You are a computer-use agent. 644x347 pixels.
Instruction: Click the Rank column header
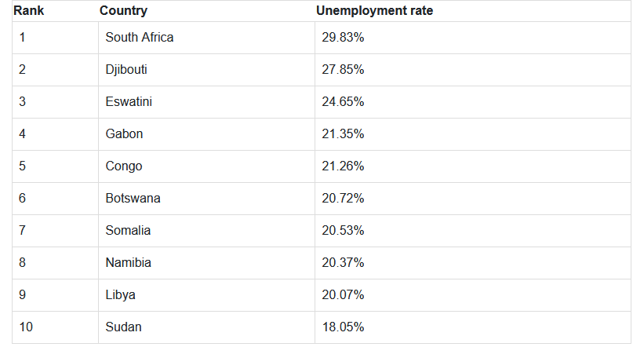(28, 11)
